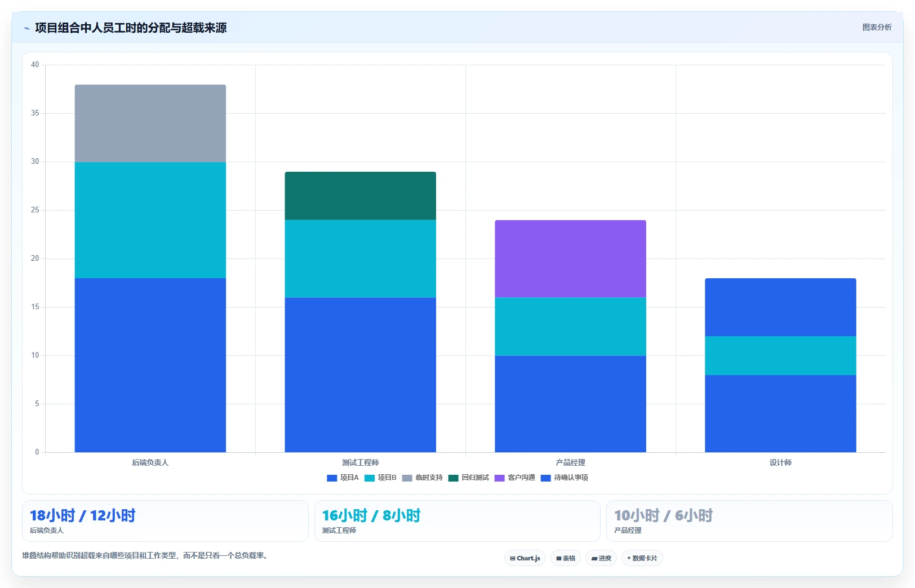915x588 pixels.
Task: Click the 图表分析 label in the header
Action: pyautogui.click(x=877, y=27)
